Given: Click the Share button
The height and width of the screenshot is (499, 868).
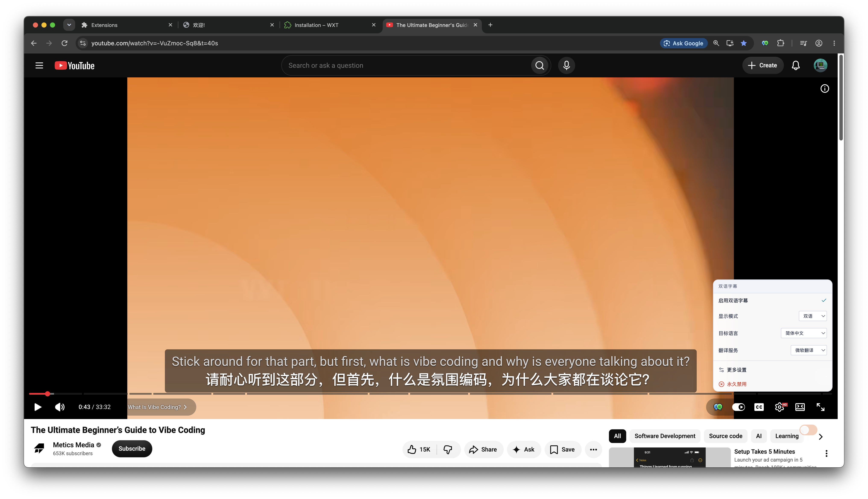Looking at the screenshot, I should [x=483, y=449].
